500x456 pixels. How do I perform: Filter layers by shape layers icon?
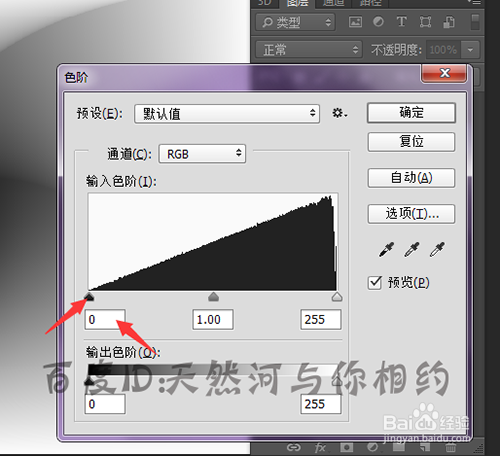pos(425,22)
